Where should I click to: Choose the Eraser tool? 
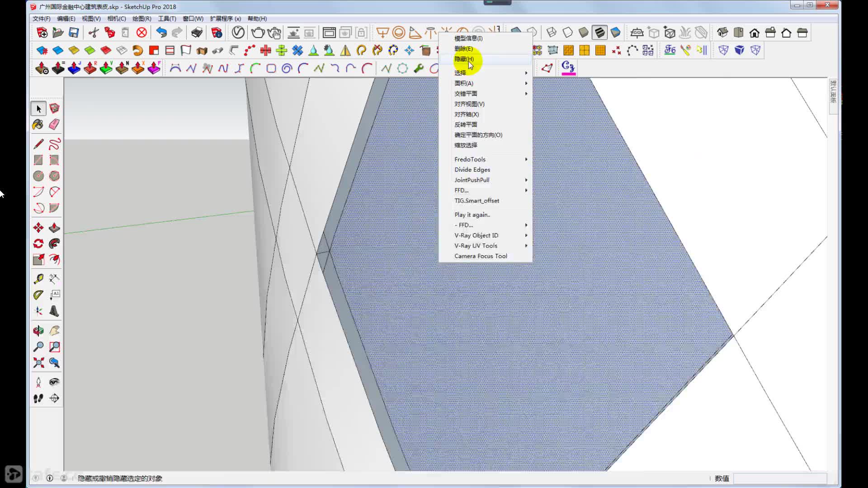point(54,124)
